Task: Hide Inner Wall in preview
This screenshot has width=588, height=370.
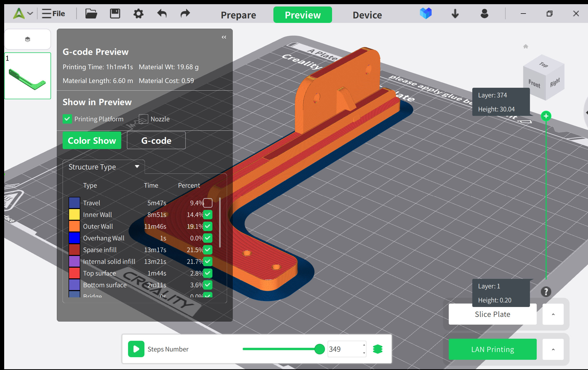Action: [x=208, y=215]
